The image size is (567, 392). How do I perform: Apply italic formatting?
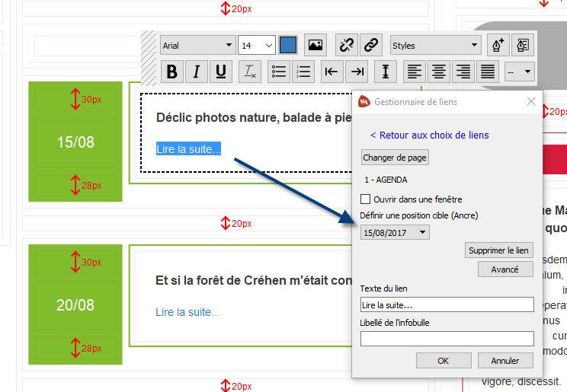pos(197,72)
